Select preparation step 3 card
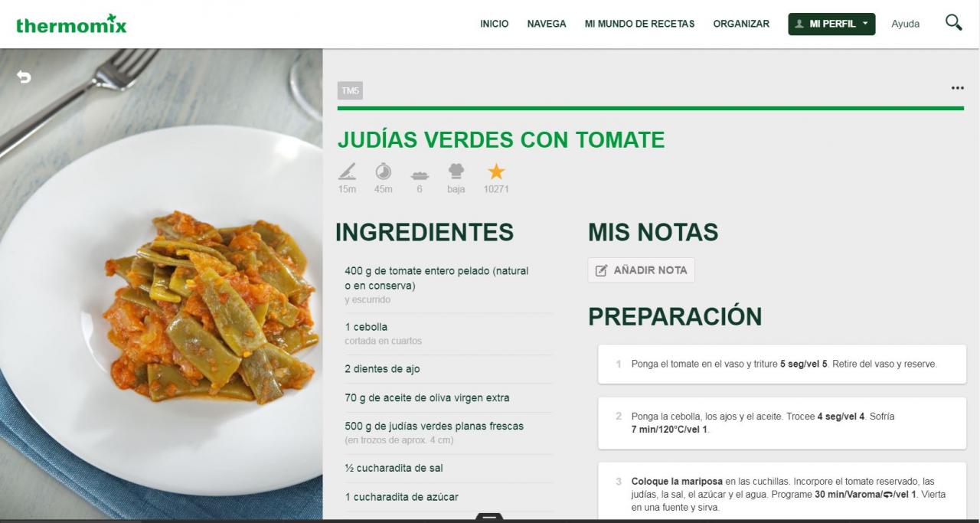The height and width of the screenshot is (523, 980). click(x=782, y=490)
